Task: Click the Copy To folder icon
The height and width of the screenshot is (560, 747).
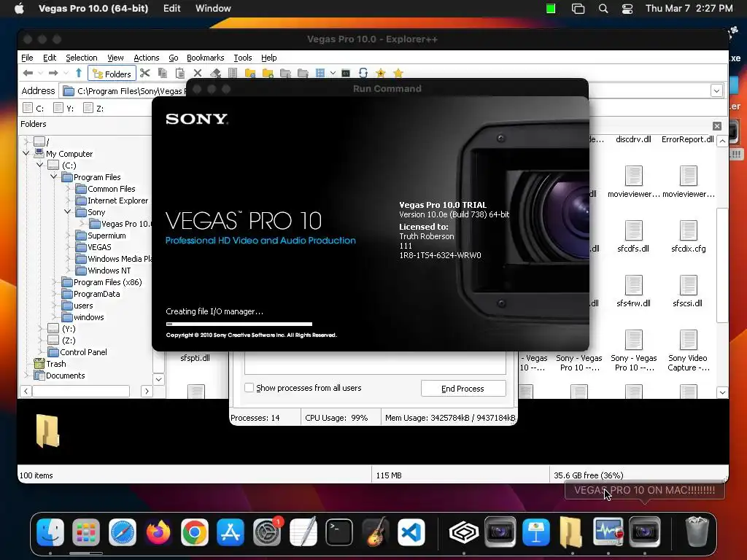Action: pyautogui.click(x=285, y=73)
